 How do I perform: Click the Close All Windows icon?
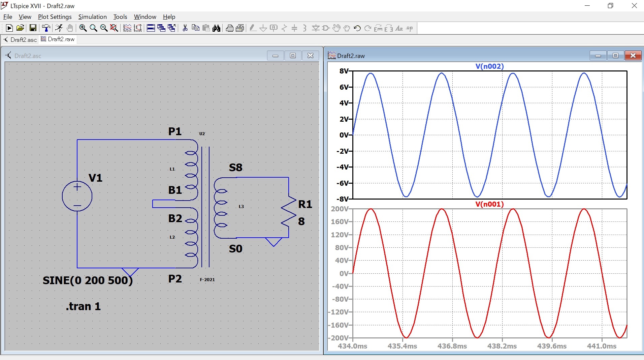tap(172, 28)
